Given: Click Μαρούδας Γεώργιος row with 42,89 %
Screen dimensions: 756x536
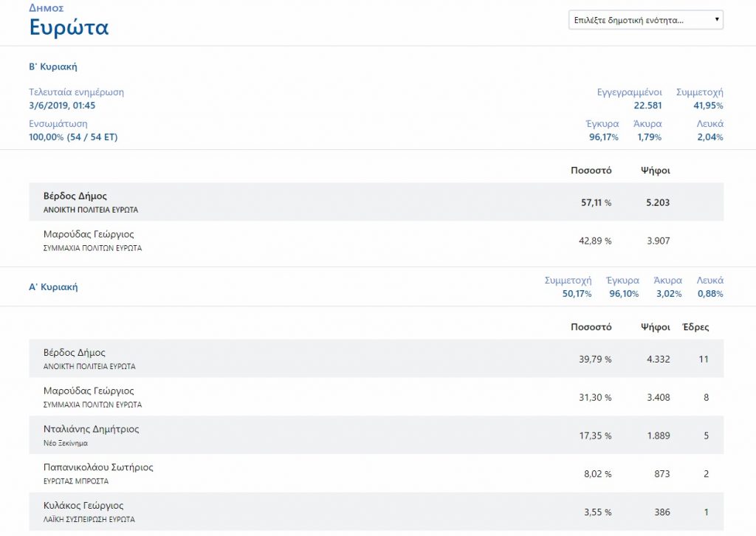Looking at the screenshot, I should click(89, 235).
